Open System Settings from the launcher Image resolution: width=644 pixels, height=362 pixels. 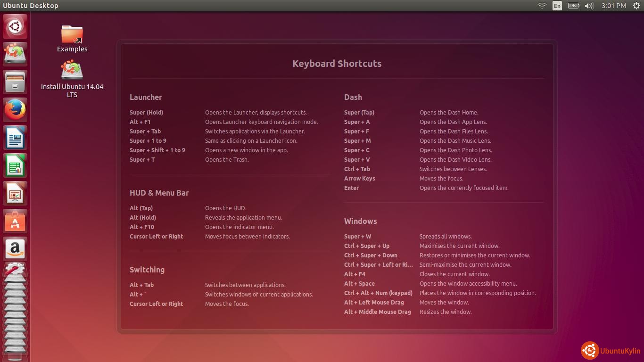15,270
